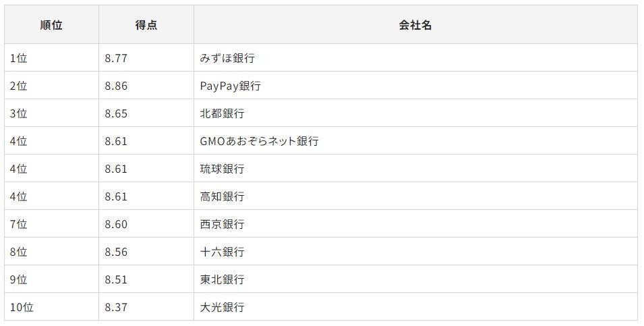Select the 琉球銀行 cell
Screen dimensions: 644x326
tap(222, 169)
